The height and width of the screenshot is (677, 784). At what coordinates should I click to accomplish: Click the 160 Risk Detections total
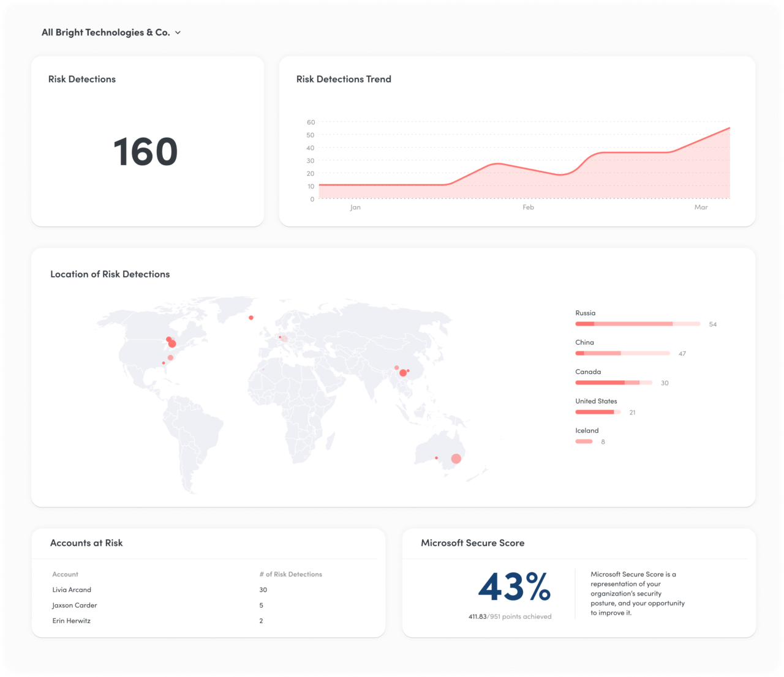coord(145,153)
